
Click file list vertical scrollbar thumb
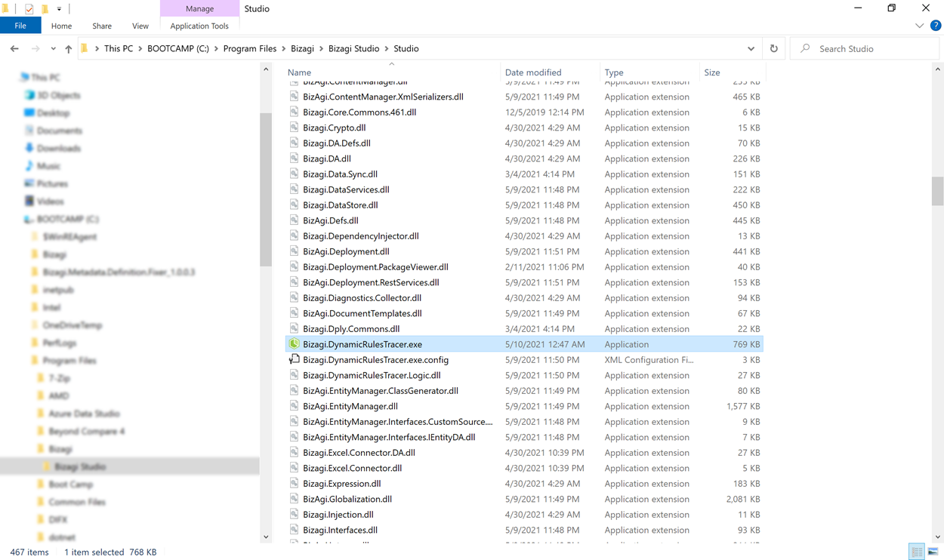pyautogui.click(x=937, y=191)
